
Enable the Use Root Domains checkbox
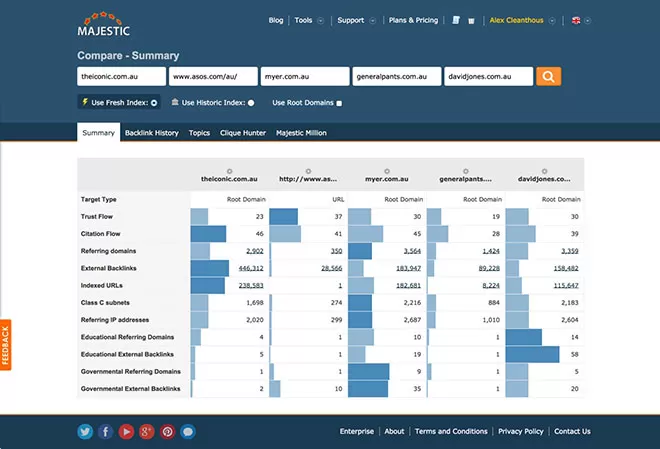coord(339,103)
